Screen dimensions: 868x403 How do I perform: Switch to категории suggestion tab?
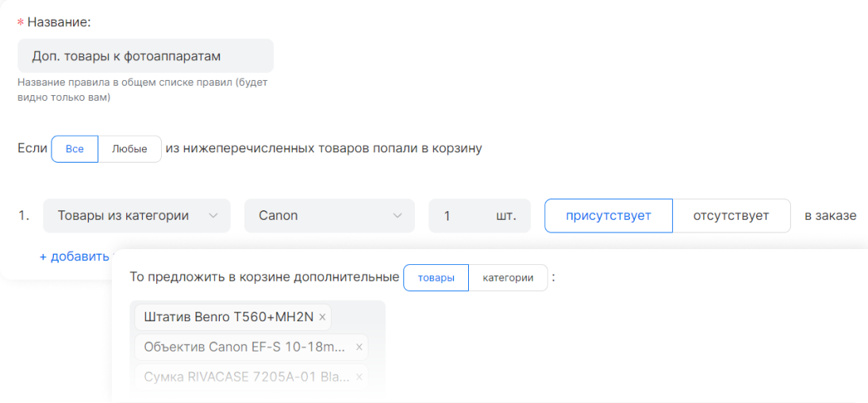click(x=508, y=278)
